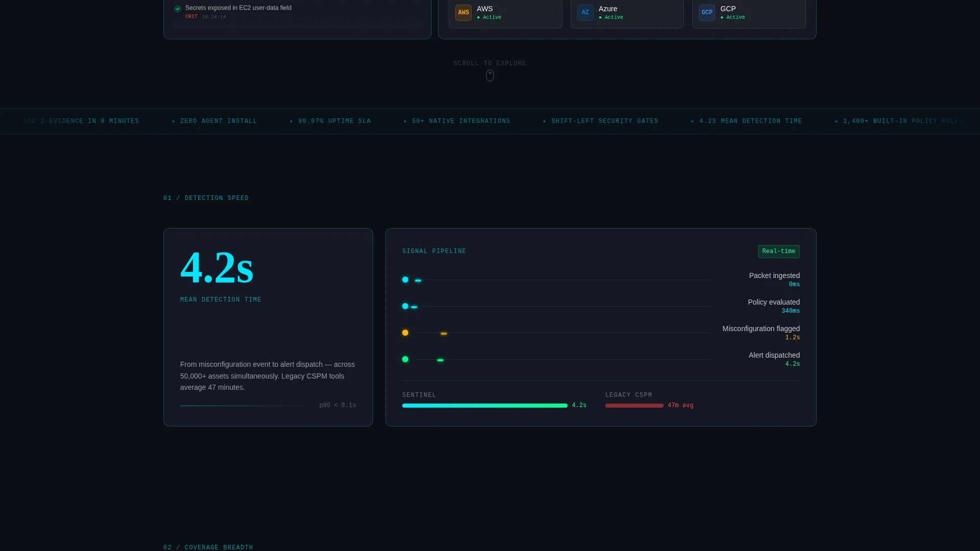Image resolution: width=980 pixels, height=551 pixels.
Task: Click the large 4.2s metric
Action: point(217,268)
